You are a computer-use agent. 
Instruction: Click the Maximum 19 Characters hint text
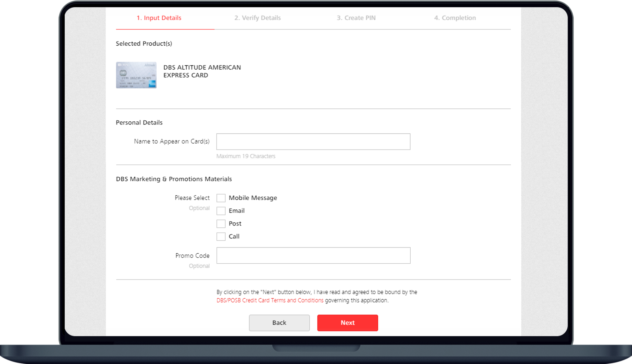coord(246,156)
